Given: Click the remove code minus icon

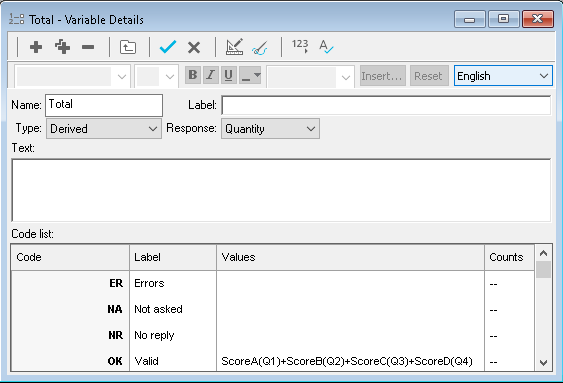Looking at the screenshot, I should point(88,47).
